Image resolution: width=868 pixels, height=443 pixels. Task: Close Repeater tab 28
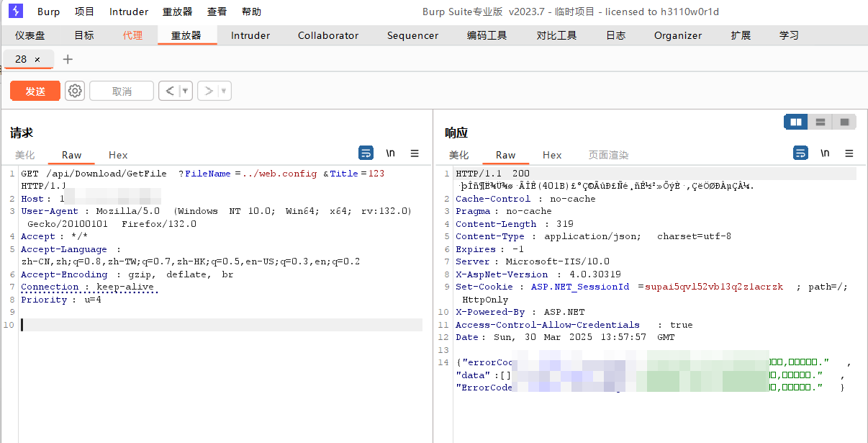tap(37, 59)
